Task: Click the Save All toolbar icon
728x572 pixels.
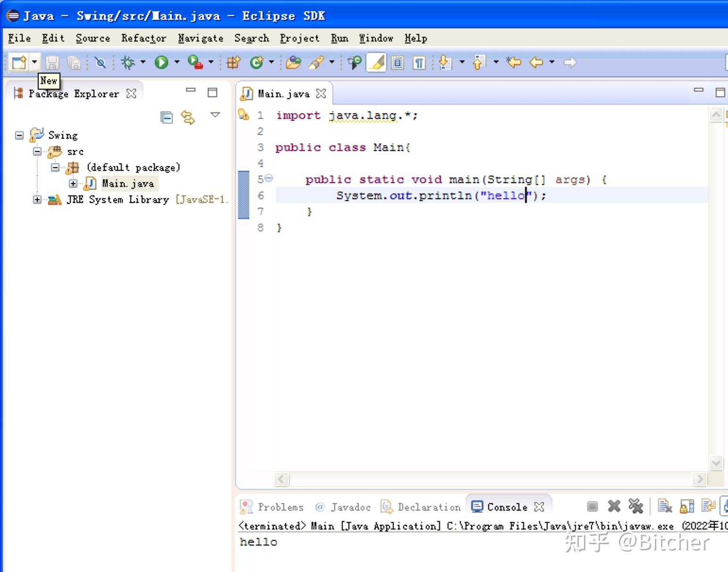Action: coord(74,63)
